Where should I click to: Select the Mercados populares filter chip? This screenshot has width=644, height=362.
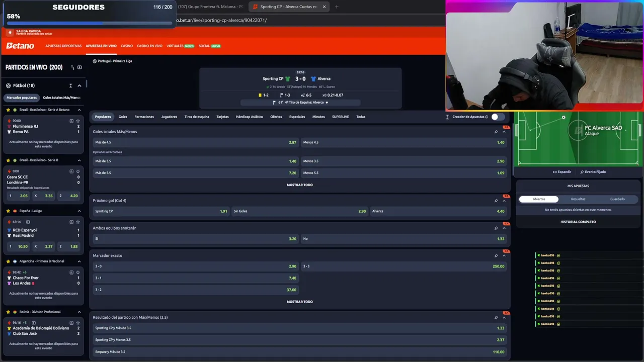(22, 98)
